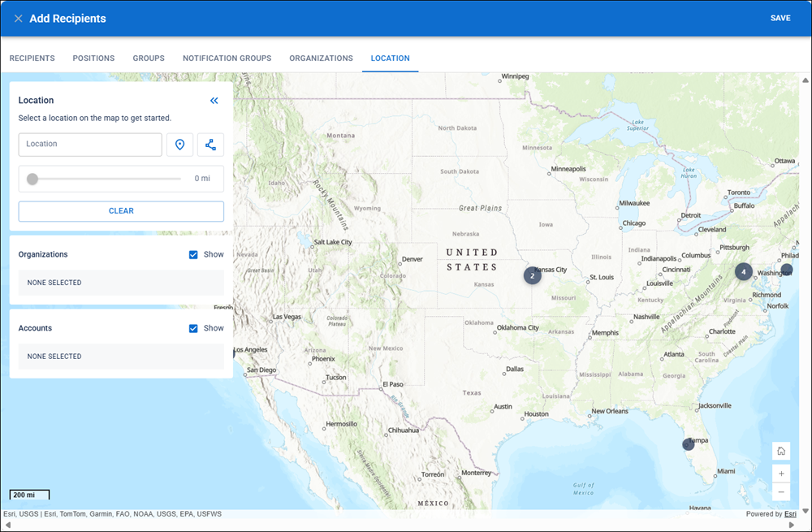812x532 pixels.
Task: Click the Salt Lake City map label
Action: pyautogui.click(x=332, y=242)
